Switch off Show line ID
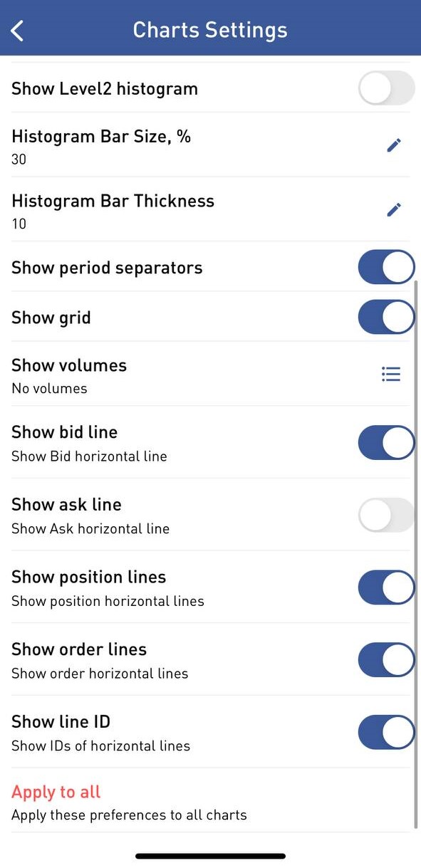Image resolution: width=421 pixels, height=868 pixels. tap(386, 733)
